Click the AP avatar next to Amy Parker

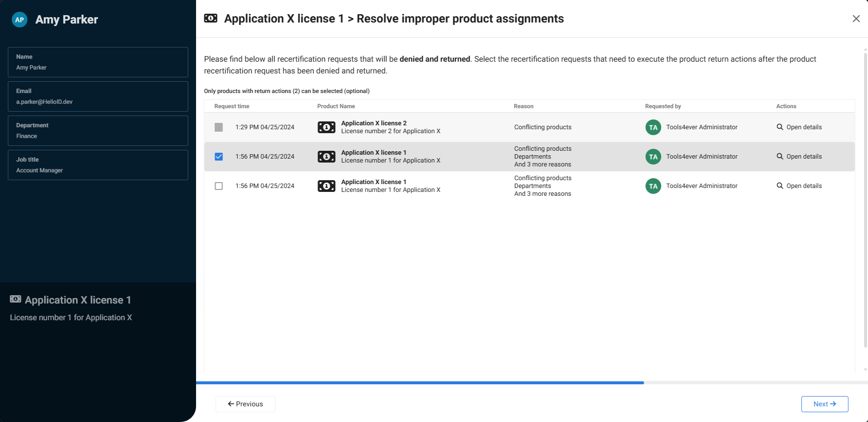pyautogui.click(x=20, y=20)
